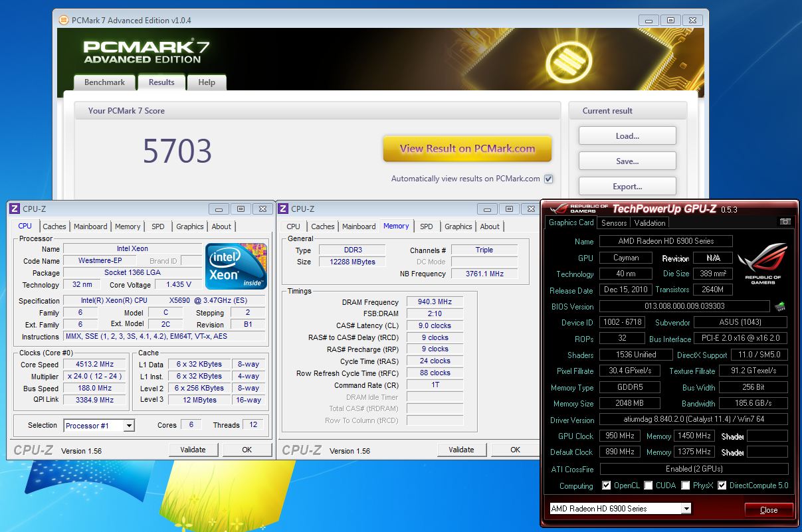Click the Export... button
802x532 pixels.
click(x=627, y=186)
